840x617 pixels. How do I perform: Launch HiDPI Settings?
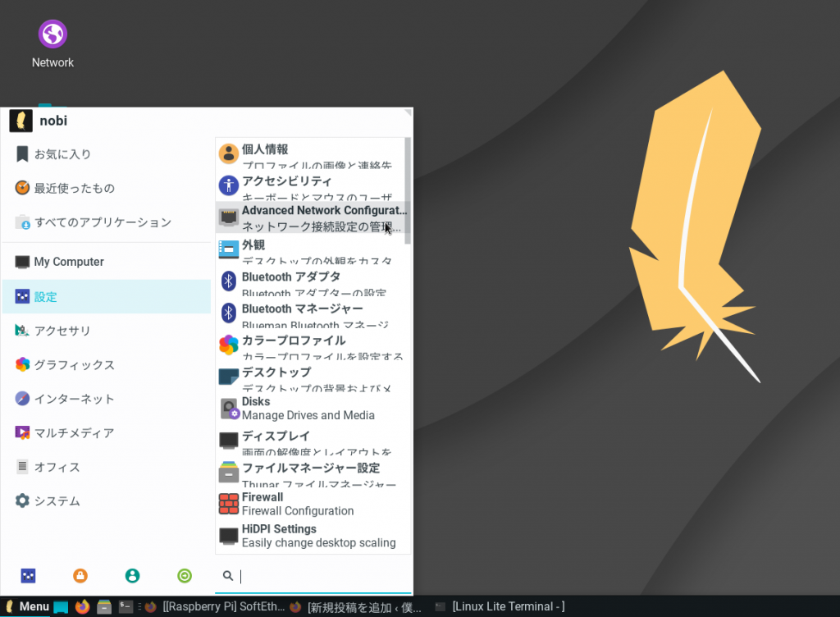click(310, 536)
